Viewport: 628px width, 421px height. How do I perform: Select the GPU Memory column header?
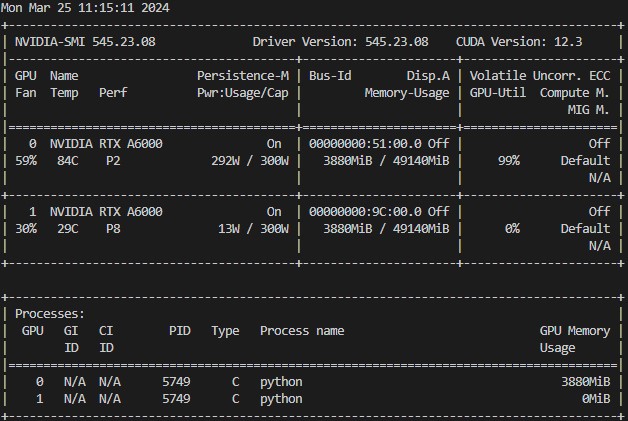(575, 330)
